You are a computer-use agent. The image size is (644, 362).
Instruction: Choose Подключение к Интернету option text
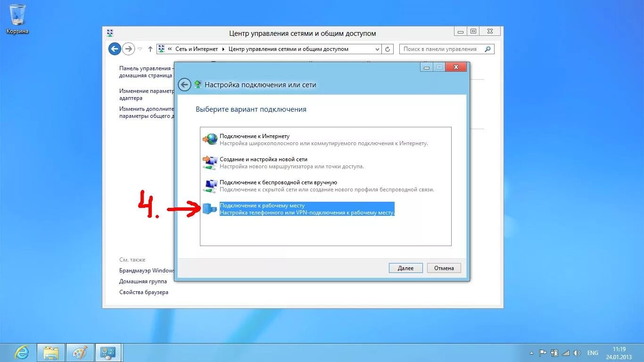pyautogui.click(x=255, y=136)
